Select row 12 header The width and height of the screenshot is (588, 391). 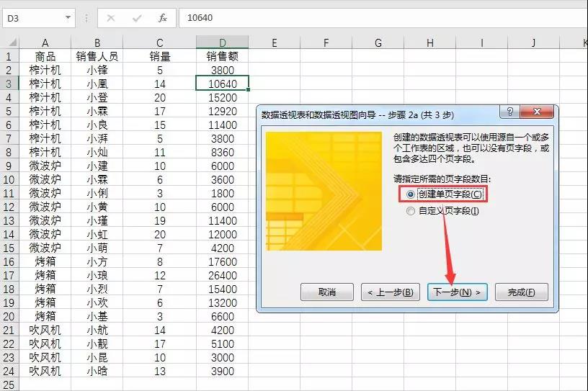point(9,207)
